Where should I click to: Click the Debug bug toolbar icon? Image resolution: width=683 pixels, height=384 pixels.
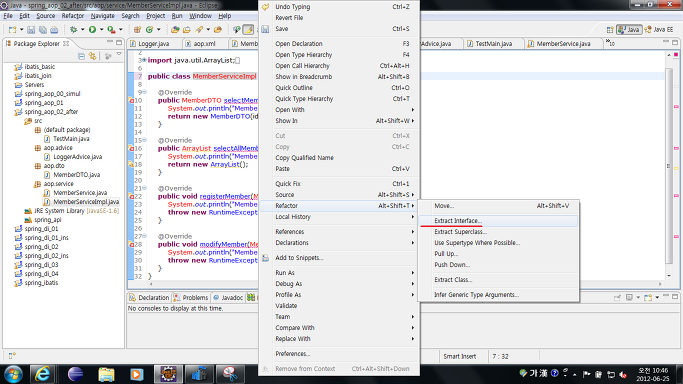(x=73, y=30)
